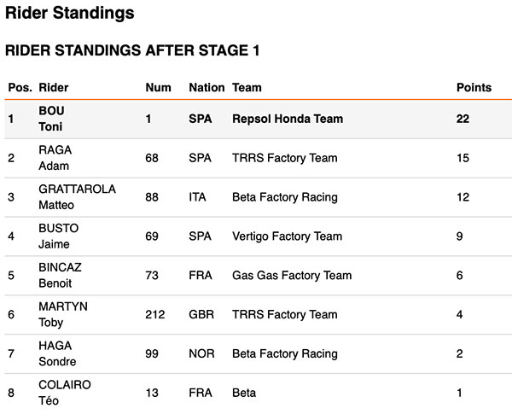Click GRATTAROLA Matteo in the third row

point(77,197)
